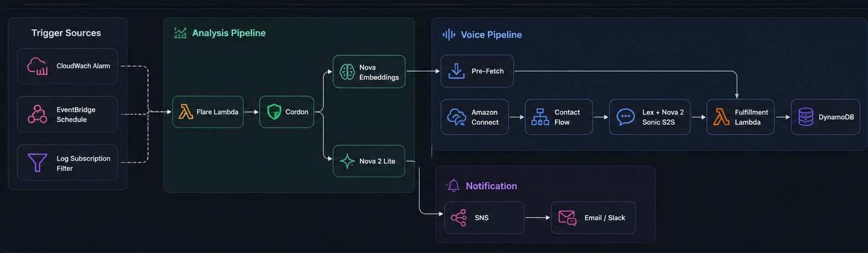Click the Nova 2 Lite sparkle icon
The image size is (868, 253).
(347, 161)
